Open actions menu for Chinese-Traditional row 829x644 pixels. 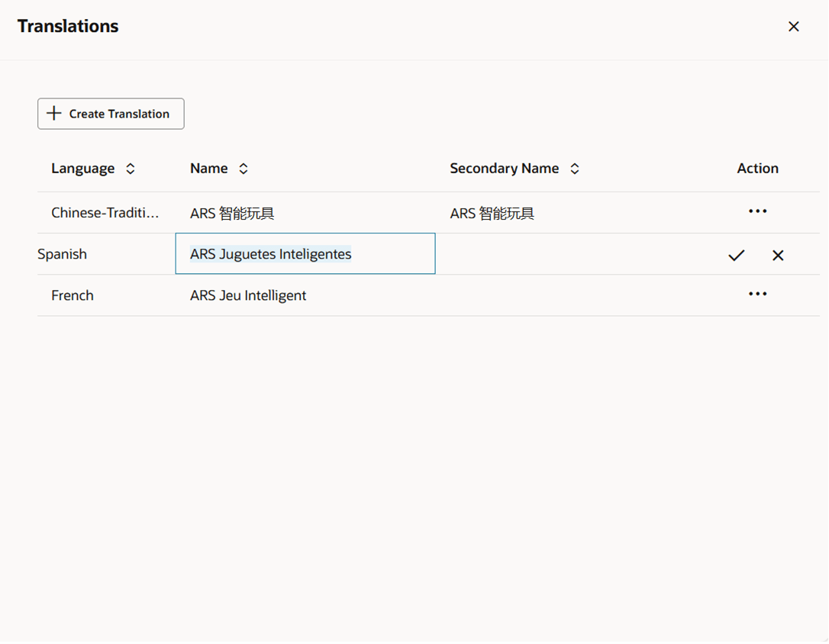pyautogui.click(x=757, y=211)
